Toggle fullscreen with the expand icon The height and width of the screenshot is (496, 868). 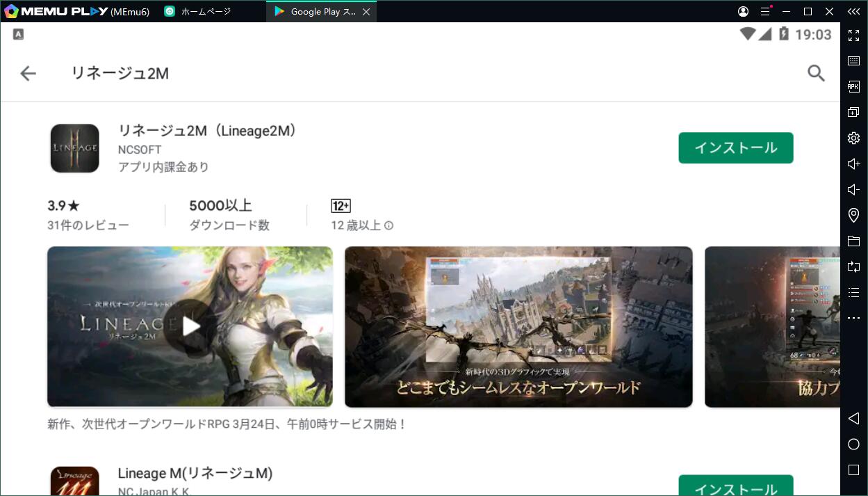(x=853, y=35)
